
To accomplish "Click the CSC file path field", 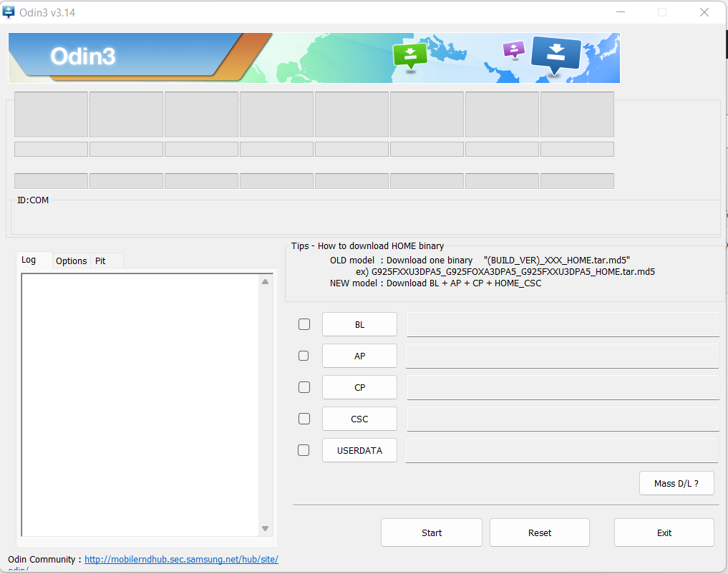I will pos(563,419).
